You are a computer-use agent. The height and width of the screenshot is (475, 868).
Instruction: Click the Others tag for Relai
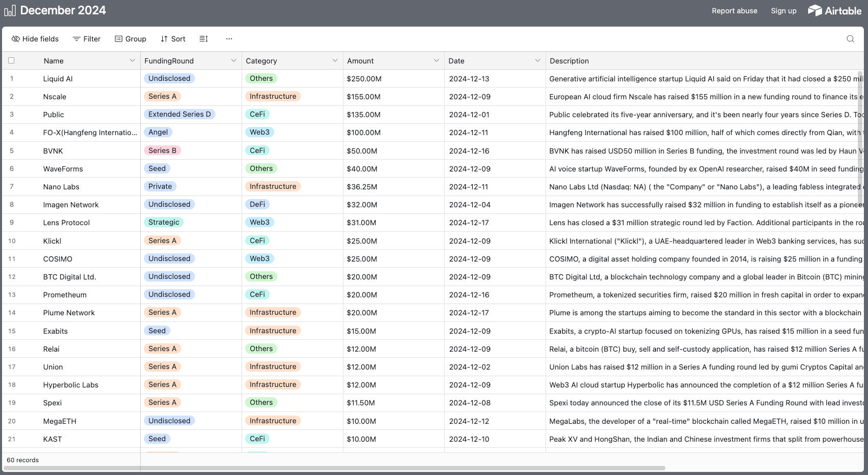[x=261, y=349]
